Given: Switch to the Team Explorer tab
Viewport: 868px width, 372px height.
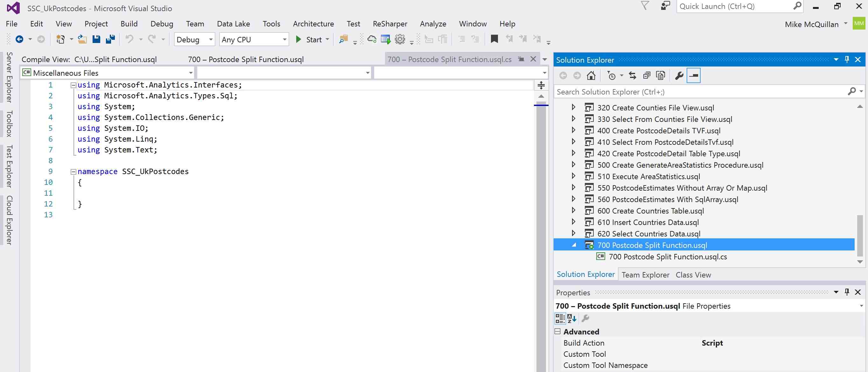Looking at the screenshot, I should coord(645,275).
